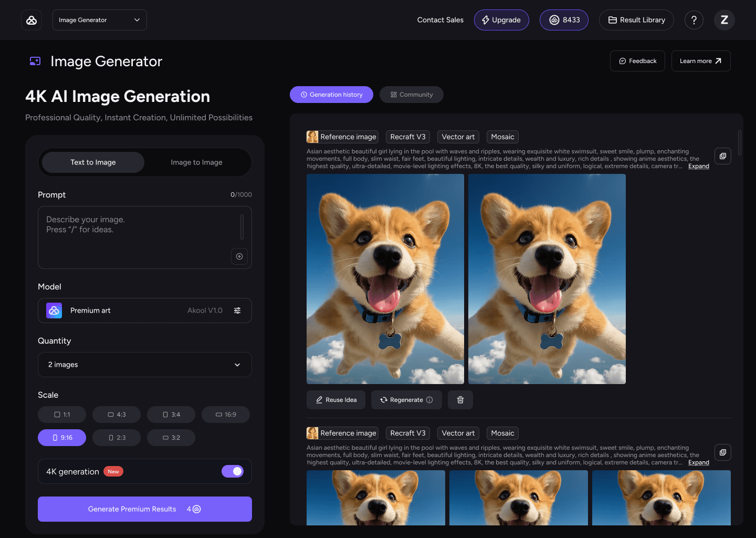This screenshot has height=538, width=756.
Task: Switch to Generation history tab
Action: [331, 95]
